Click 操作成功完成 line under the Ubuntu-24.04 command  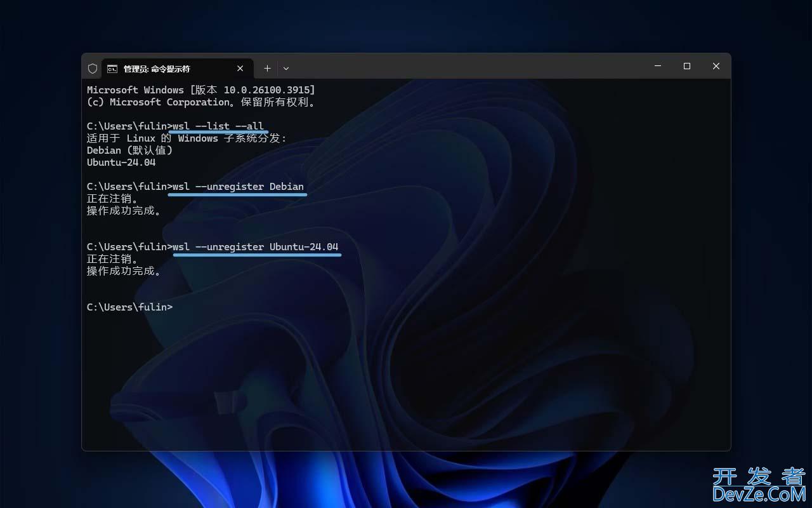click(124, 271)
